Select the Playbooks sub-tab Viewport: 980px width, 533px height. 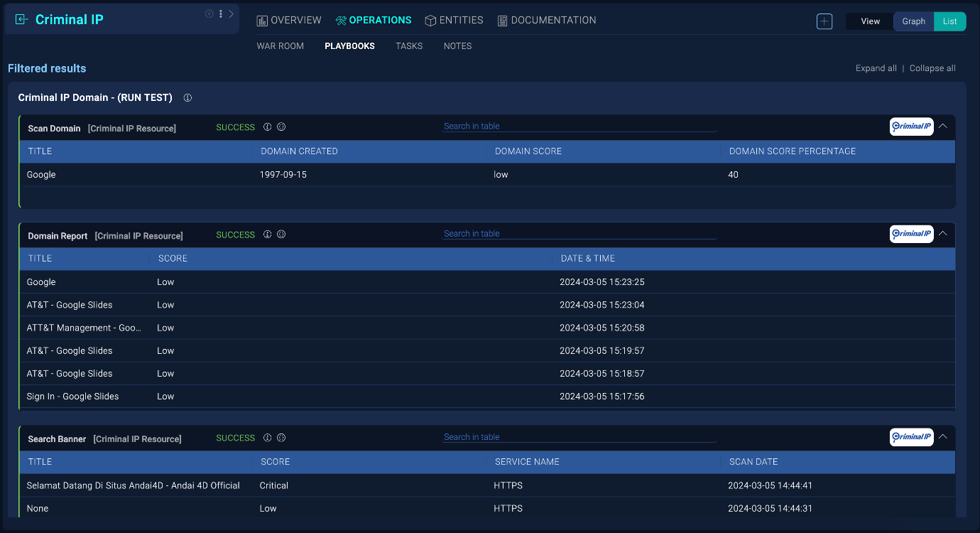click(x=349, y=46)
